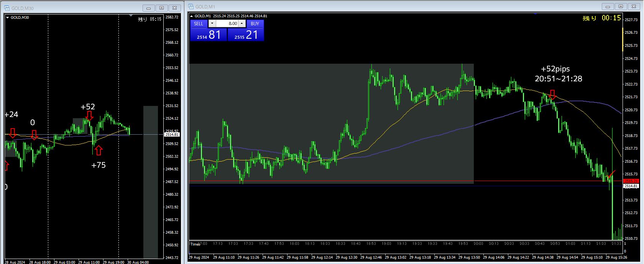Click the red down arrow under +52 on M30

(x=89, y=116)
